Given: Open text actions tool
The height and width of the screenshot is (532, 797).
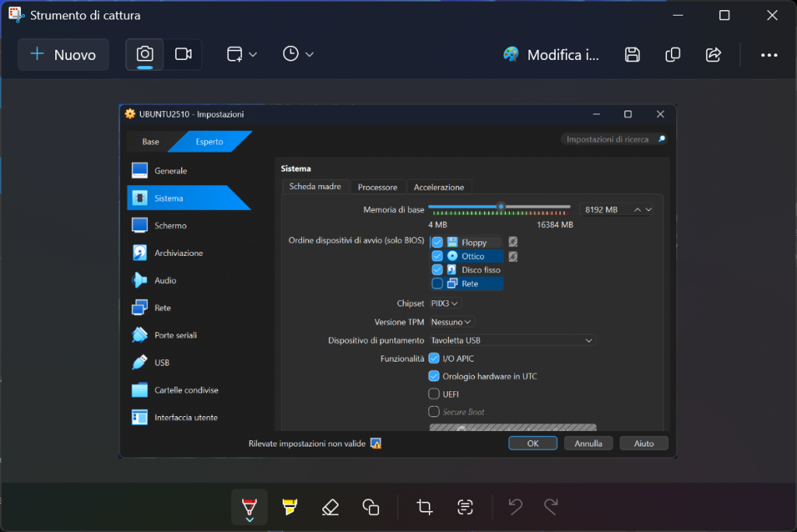Looking at the screenshot, I should coord(465,507).
